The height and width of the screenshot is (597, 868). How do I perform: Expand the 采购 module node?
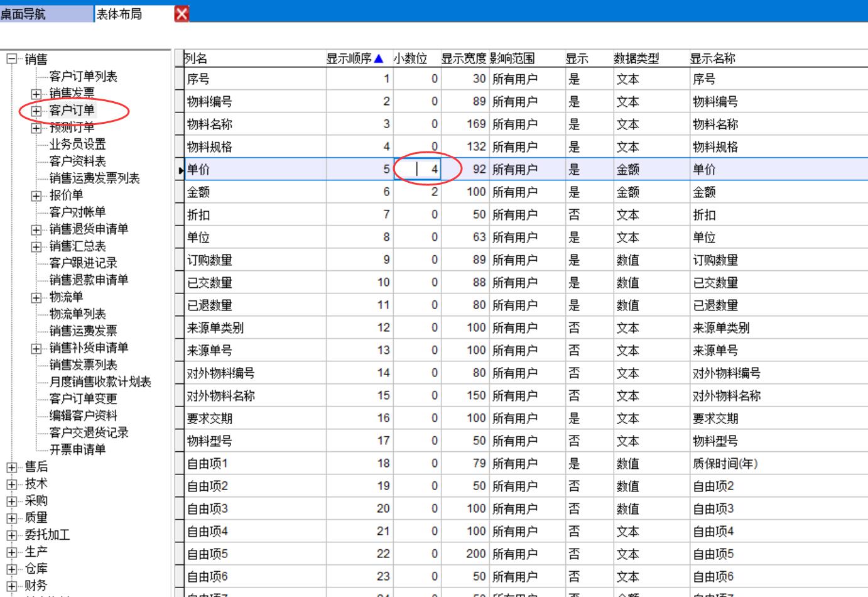[x=12, y=501]
